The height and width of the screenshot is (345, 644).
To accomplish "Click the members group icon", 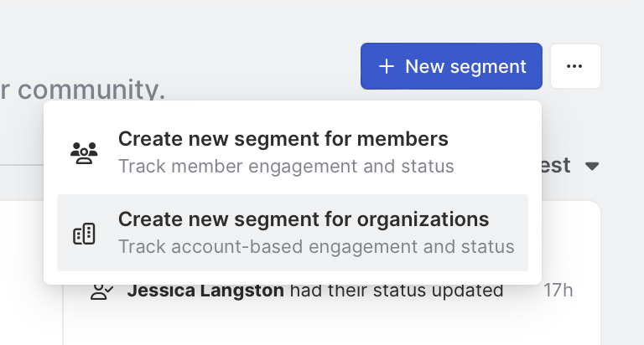I will [84, 152].
